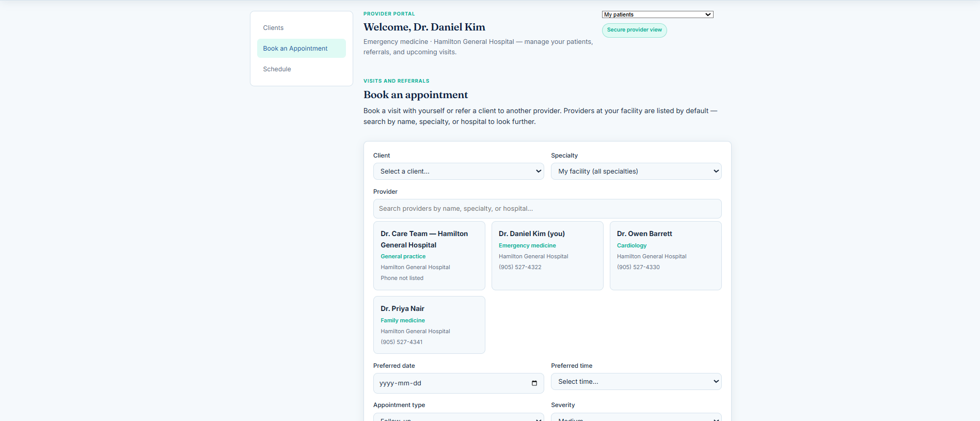Open the Select time dropdown
The width and height of the screenshot is (980, 421).
click(636, 382)
